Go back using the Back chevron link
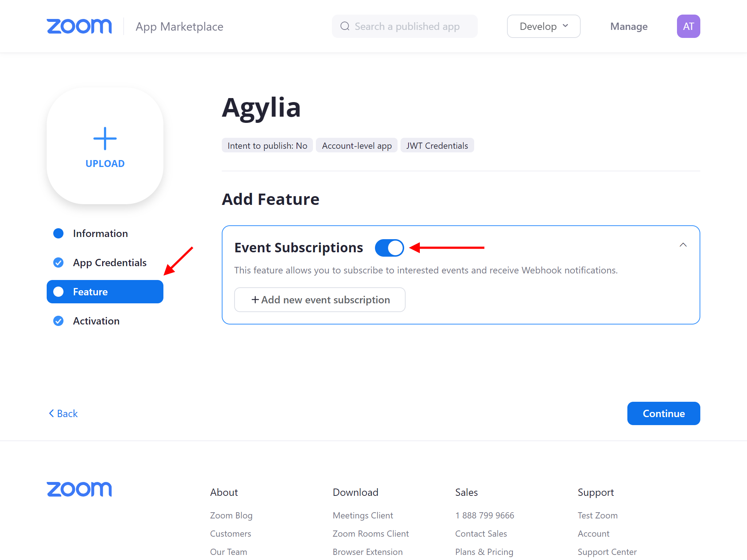The width and height of the screenshot is (747, 560). pyautogui.click(x=63, y=413)
